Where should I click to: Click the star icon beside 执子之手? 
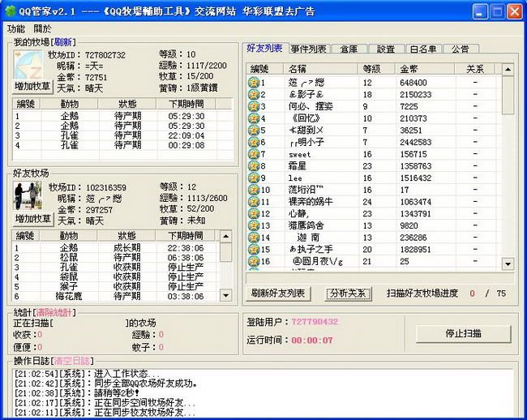[x=254, y=249]
